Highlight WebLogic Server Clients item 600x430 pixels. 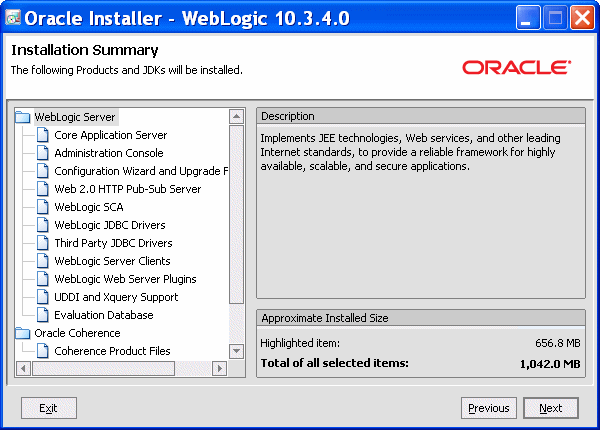112,261
